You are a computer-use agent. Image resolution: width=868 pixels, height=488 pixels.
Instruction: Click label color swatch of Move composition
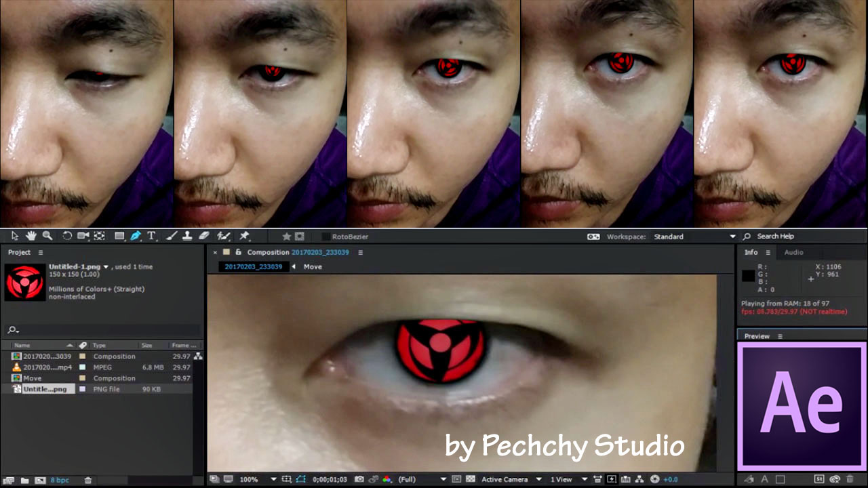click(x=82, y=378)
